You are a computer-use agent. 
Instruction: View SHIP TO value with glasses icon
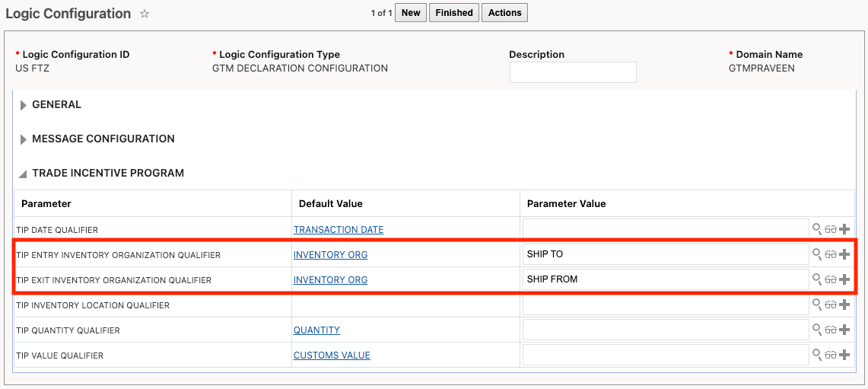coord(831,254)
